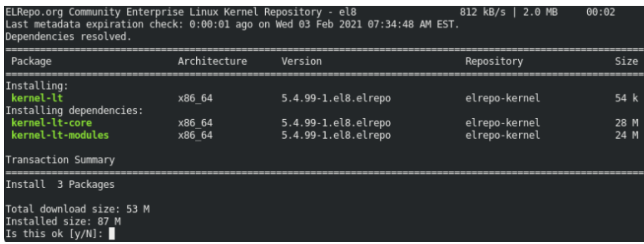Viewport: 644px width, 244px height.
Task: Click the kernel-lt package name
Action: [x=37, y=98]
